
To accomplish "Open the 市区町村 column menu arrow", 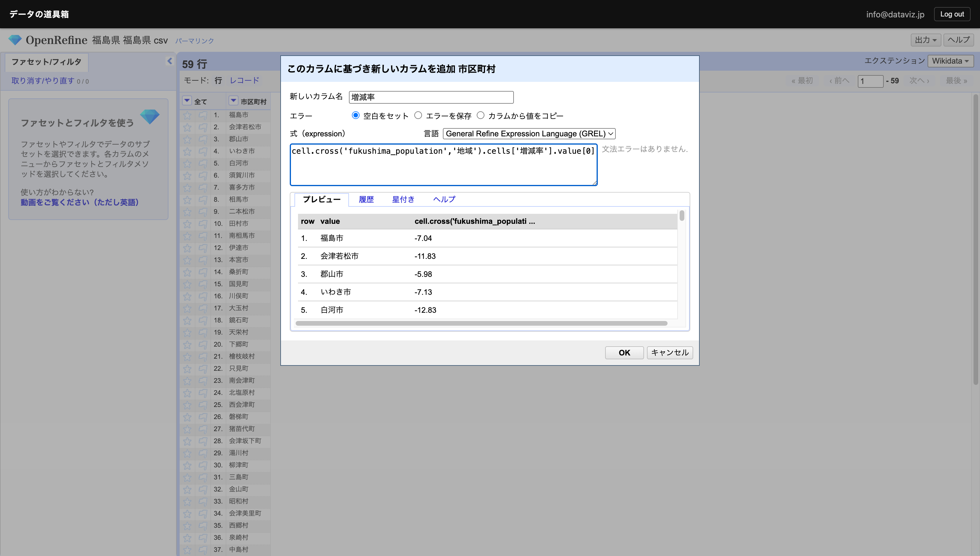I will (x=233, y=101).
